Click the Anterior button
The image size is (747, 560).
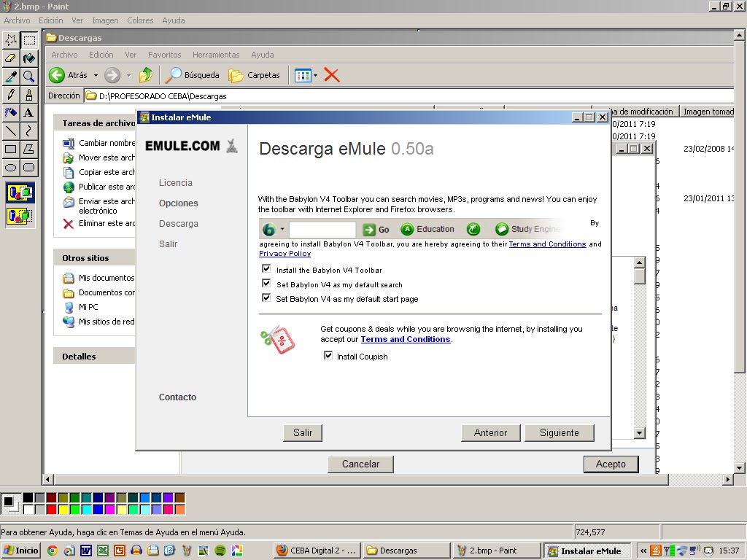pos(491,433)
